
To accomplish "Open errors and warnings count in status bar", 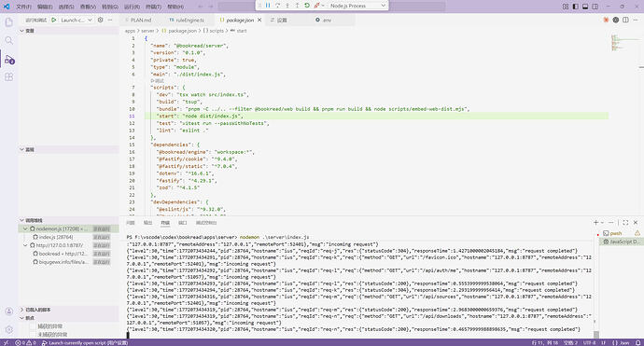I will (x=25, y=342).
